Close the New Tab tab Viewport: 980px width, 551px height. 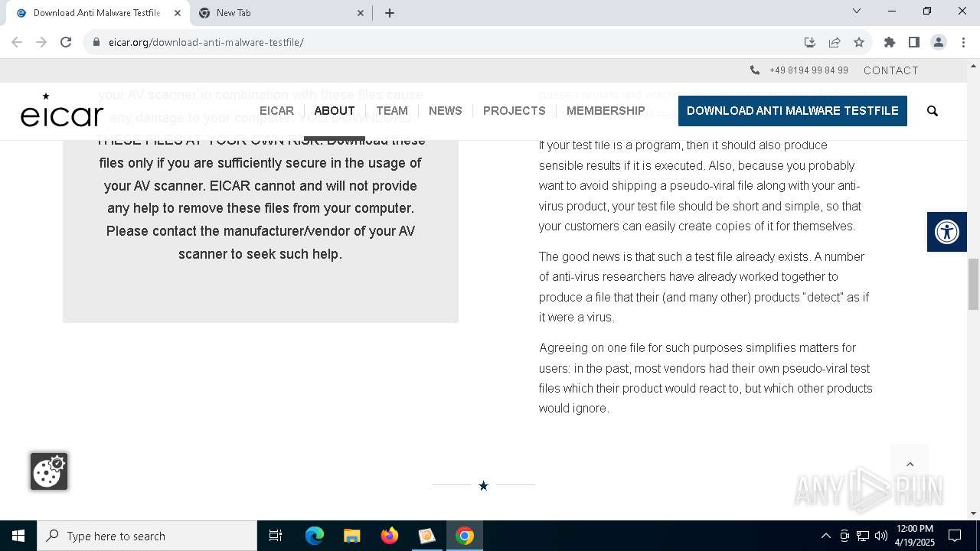(x=361, y=13)
